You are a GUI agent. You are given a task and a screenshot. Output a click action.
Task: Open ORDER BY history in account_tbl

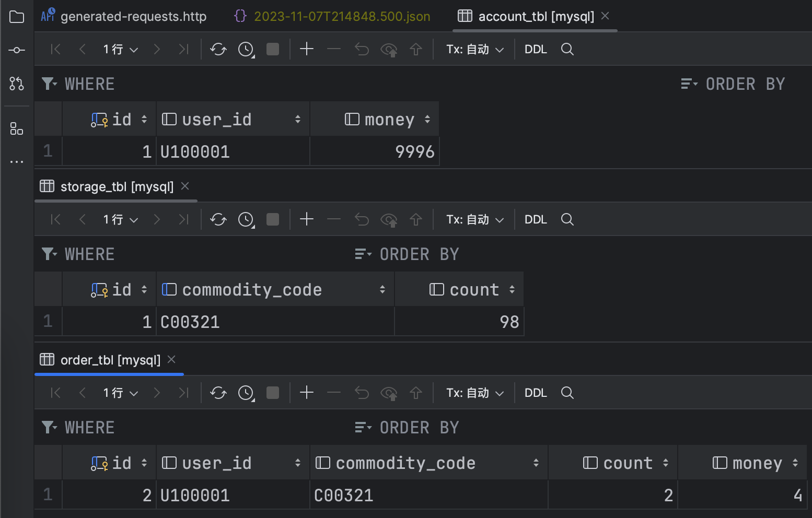[689, 84]
